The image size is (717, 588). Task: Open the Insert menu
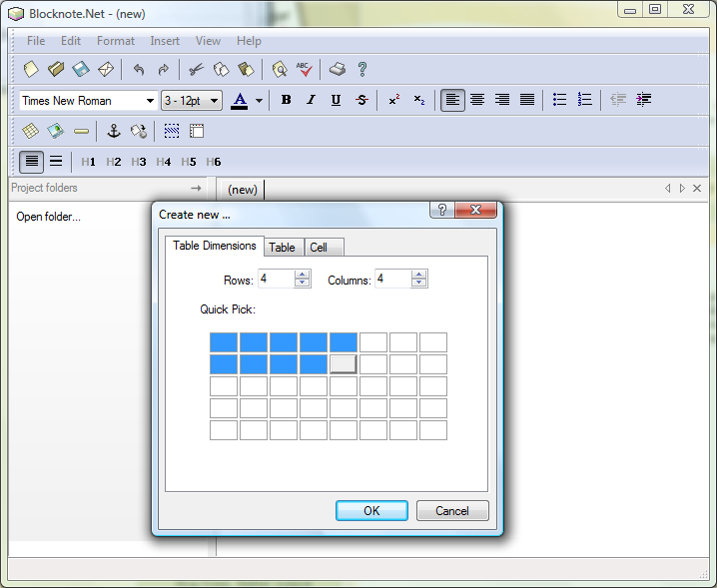pos(165,41)
